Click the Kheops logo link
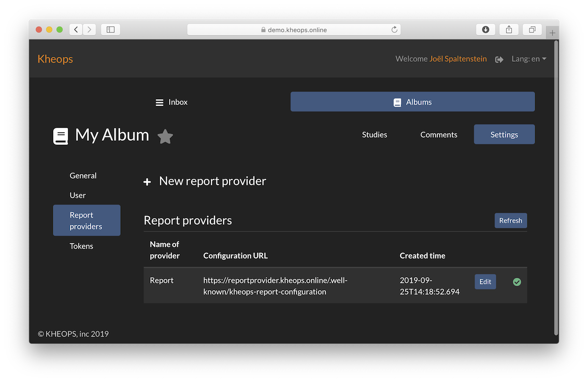The height and width of the screenshot is (382, 588). coord(55,59)
